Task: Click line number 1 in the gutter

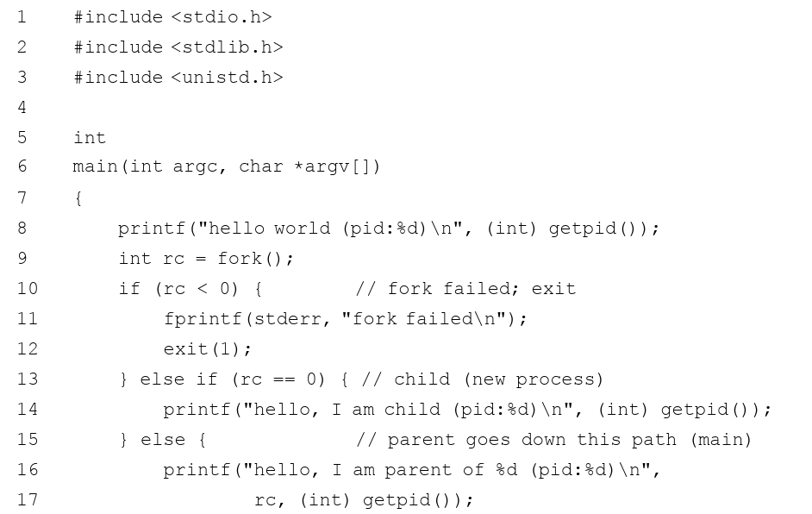Action: 22,17
